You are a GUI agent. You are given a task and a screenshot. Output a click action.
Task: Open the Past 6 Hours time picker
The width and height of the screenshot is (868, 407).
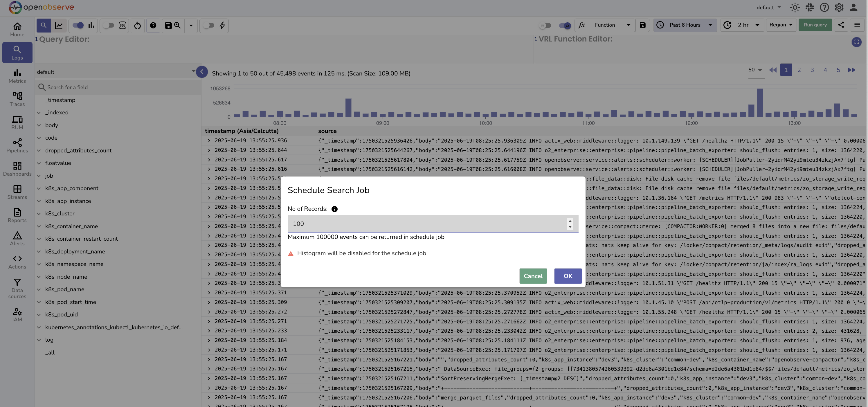685,25
